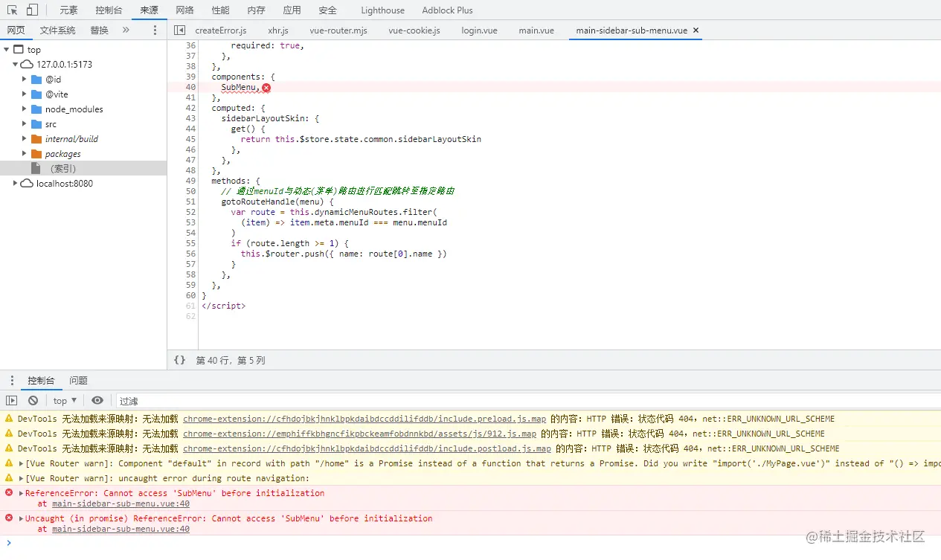Viewport: 941px width, 560px height.
Task: Open the 912.js.map link
Action: coord(359,434)
